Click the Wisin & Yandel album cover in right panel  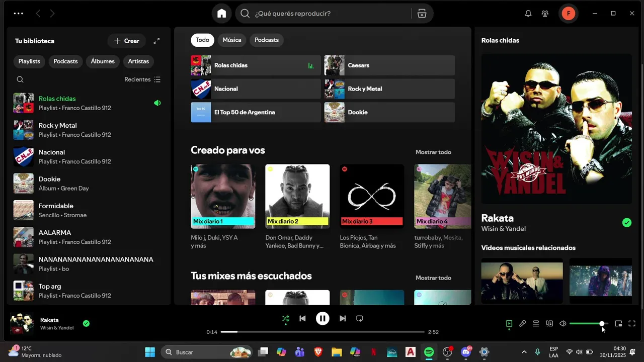(x=556, y=129)
